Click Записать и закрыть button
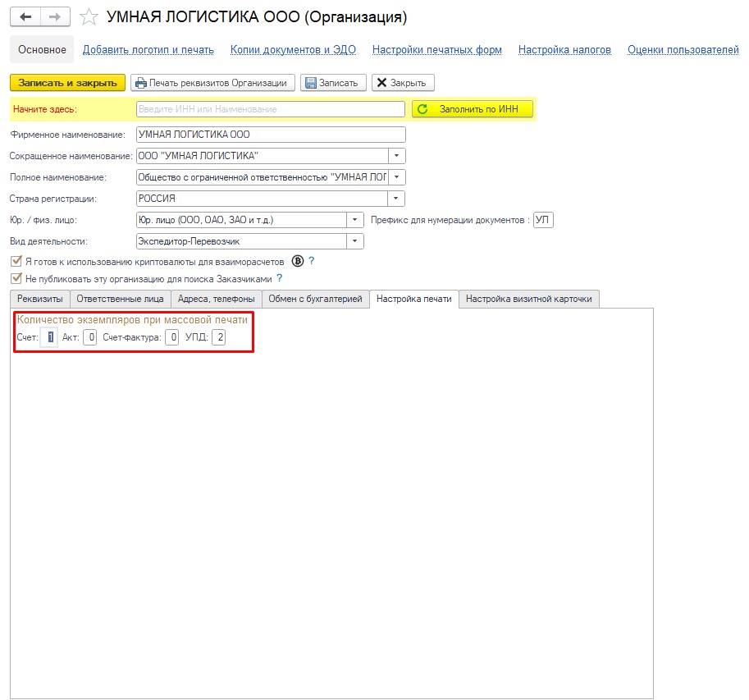The image size is (749, 700). point(67,83)
